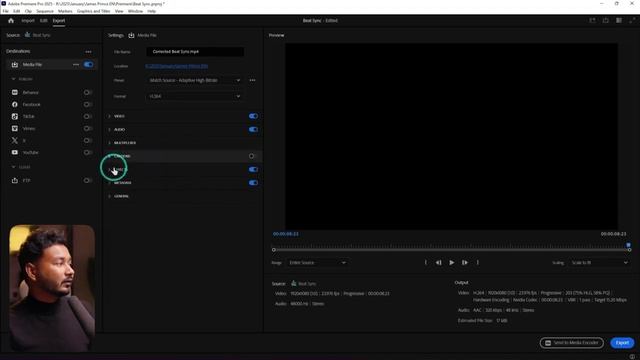Enable the Facebook destination toggle
640x360 pixels.
87,104
